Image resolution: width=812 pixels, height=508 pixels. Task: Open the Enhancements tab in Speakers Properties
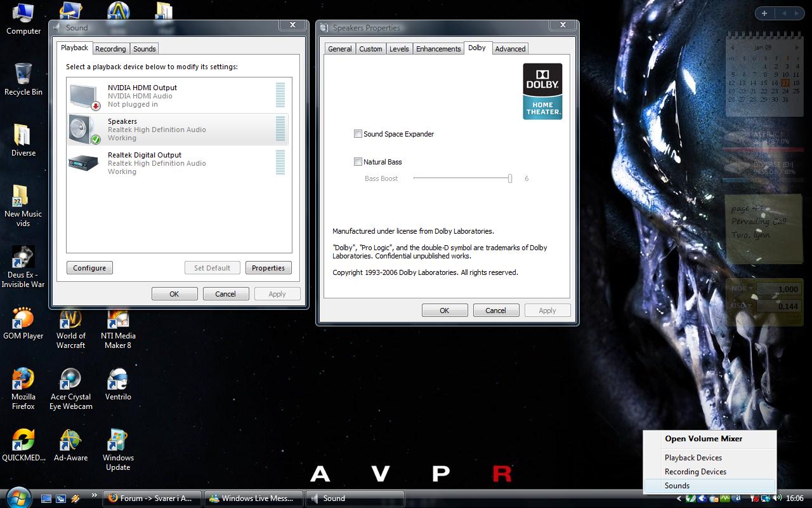[438, 49]
